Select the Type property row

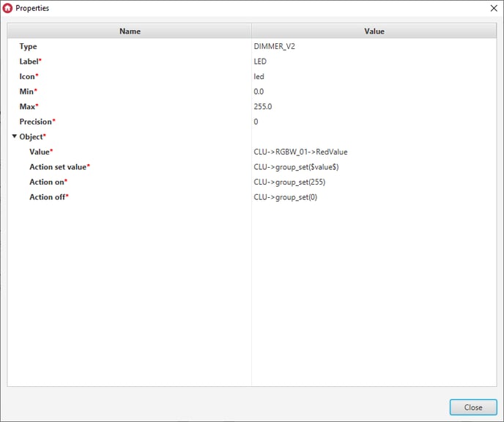(28, 46)
